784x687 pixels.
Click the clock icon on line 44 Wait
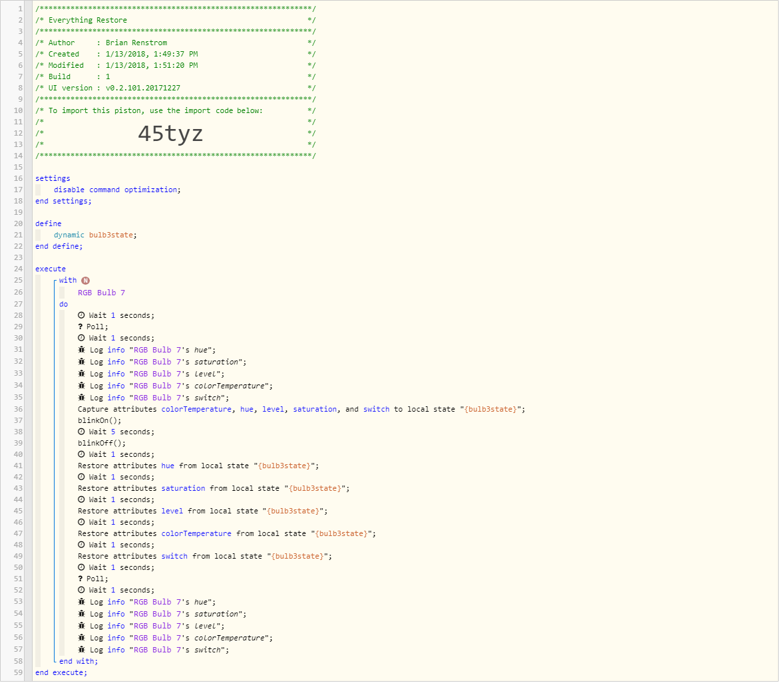point(81,499)
